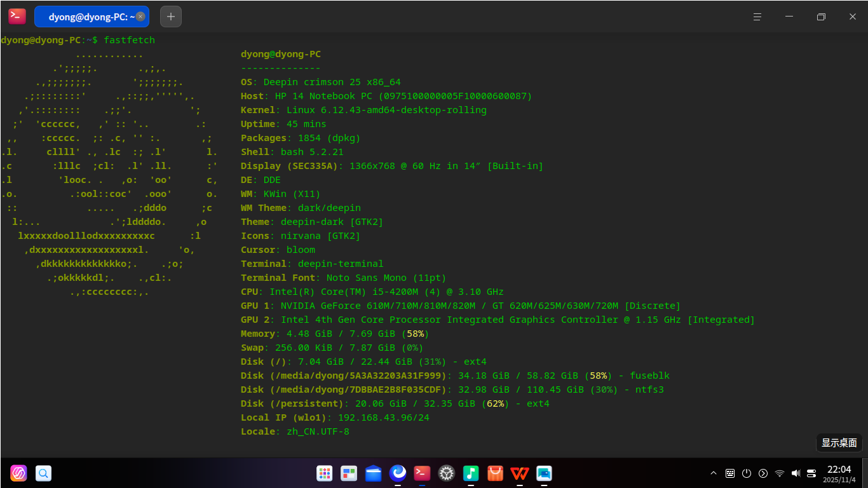This screenshot has width=868, height=488.
Task: Click the 'Swap' line showing 0%
Action: point(332,348)
